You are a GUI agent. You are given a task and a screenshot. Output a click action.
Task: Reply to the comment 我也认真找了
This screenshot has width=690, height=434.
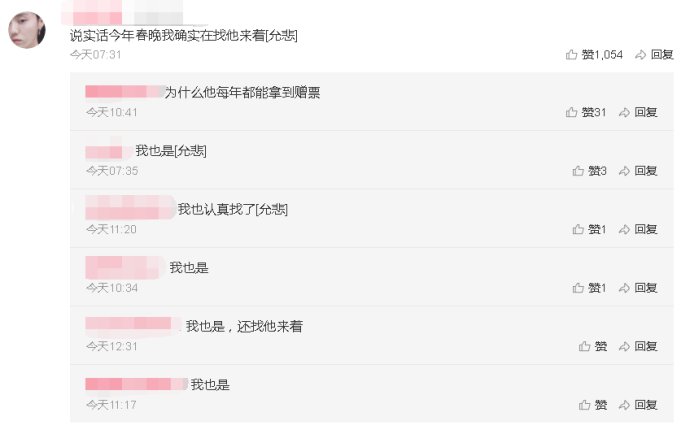(638, 229)
